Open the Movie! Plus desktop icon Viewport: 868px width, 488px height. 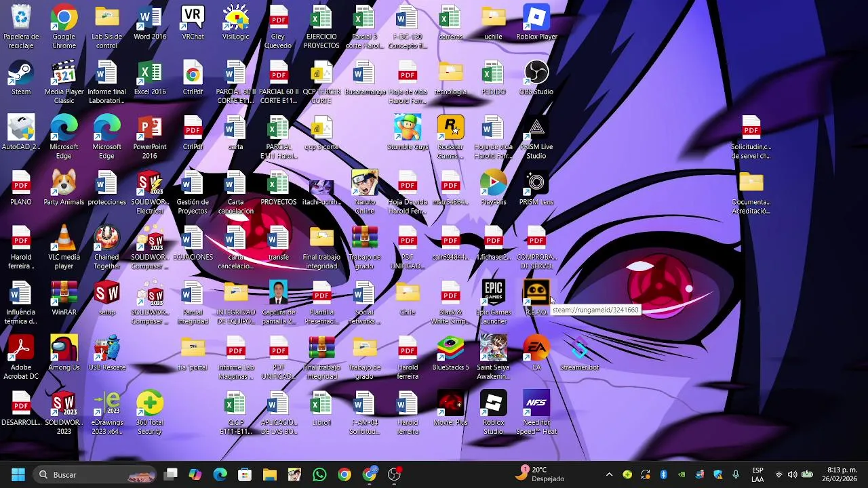[450, 408]
